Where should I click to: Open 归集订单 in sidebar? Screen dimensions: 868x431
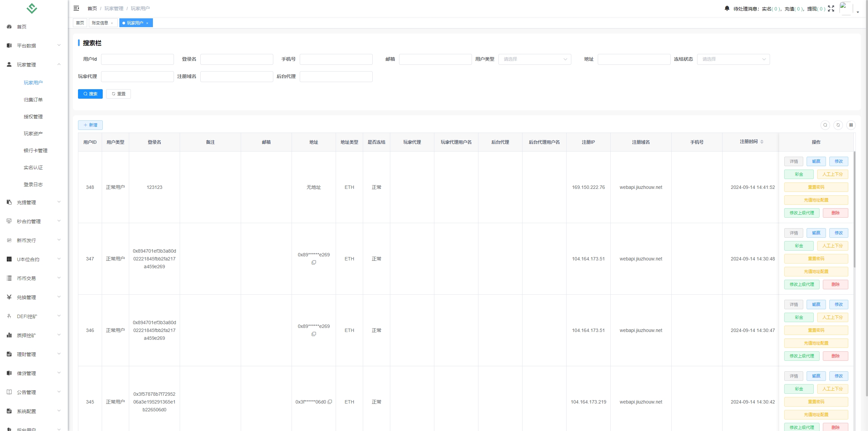coord(33,100)
